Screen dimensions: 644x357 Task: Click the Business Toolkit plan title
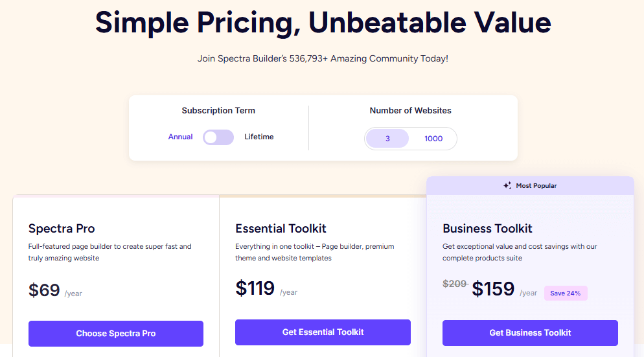(487, 229)
